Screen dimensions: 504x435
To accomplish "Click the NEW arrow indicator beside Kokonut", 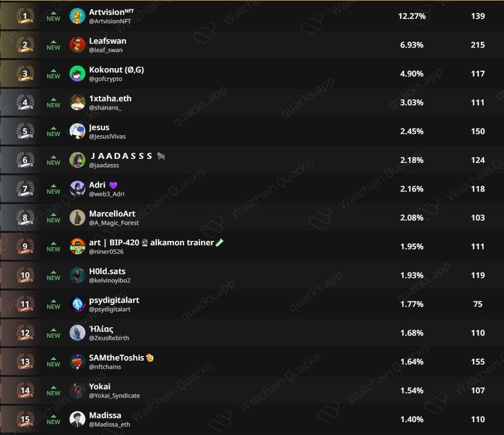I will 53,74.
